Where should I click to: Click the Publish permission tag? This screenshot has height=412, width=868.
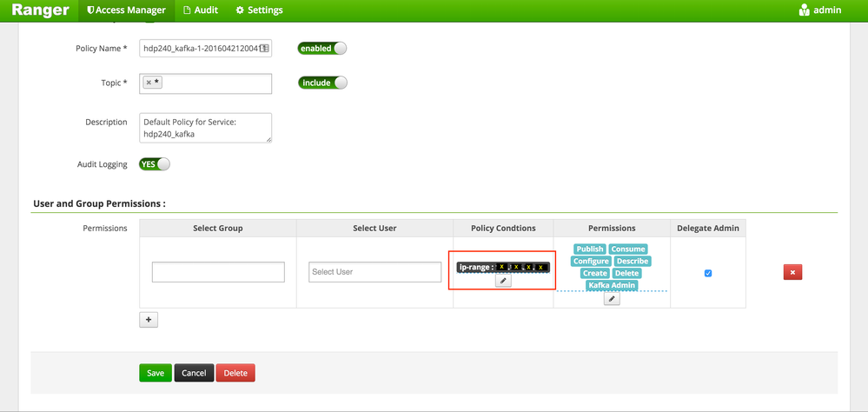[x=590, y=249]
